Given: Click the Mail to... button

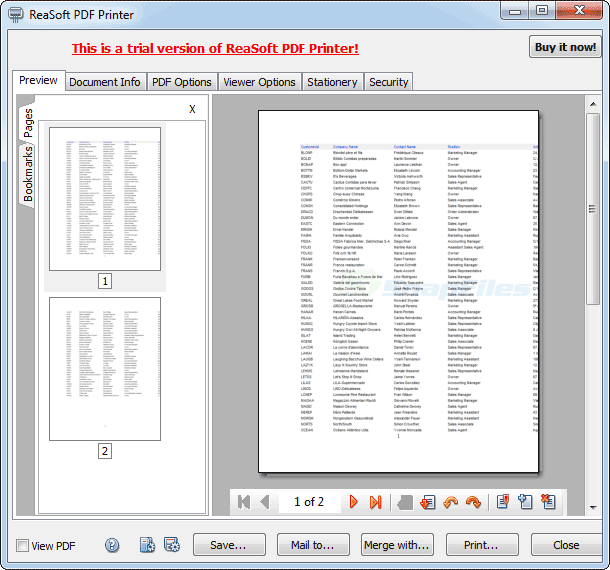Looking at the screenshot, I should click(x=313, y=545).
